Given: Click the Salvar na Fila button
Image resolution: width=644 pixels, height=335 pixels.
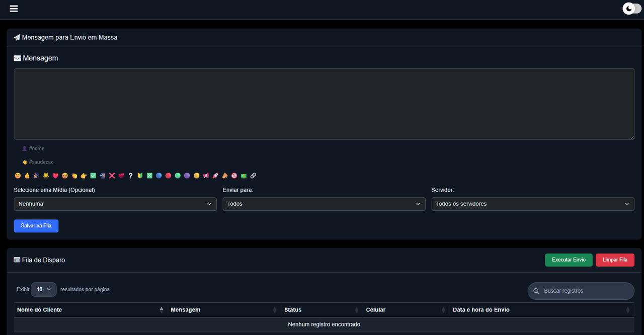Looking at the screenshot, I should [x=36, y=226].
